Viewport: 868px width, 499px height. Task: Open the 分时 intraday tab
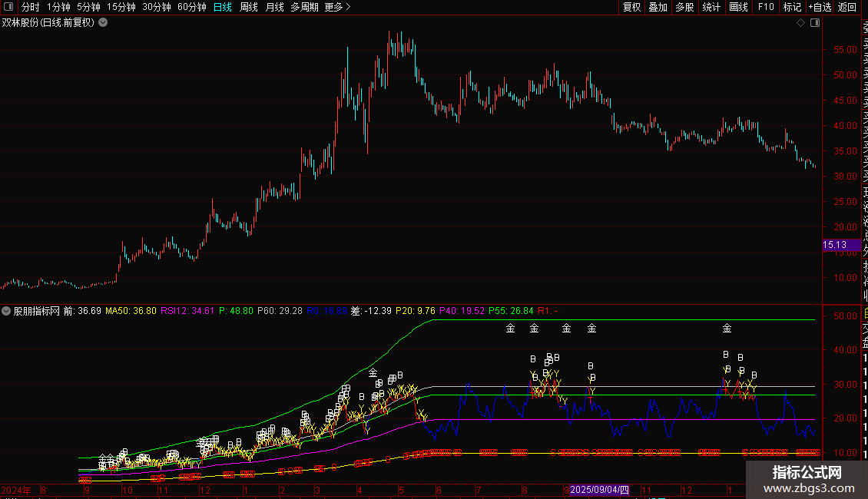pos(31,7)
